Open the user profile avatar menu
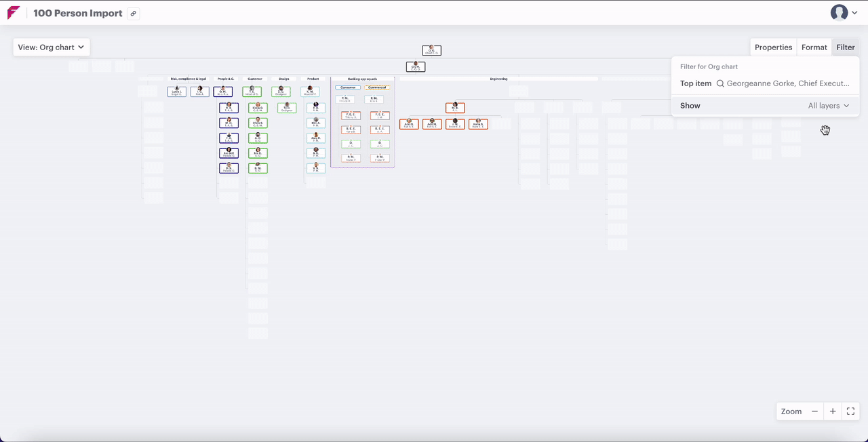This screenshot has width=868, height=442. coord(840,13)
